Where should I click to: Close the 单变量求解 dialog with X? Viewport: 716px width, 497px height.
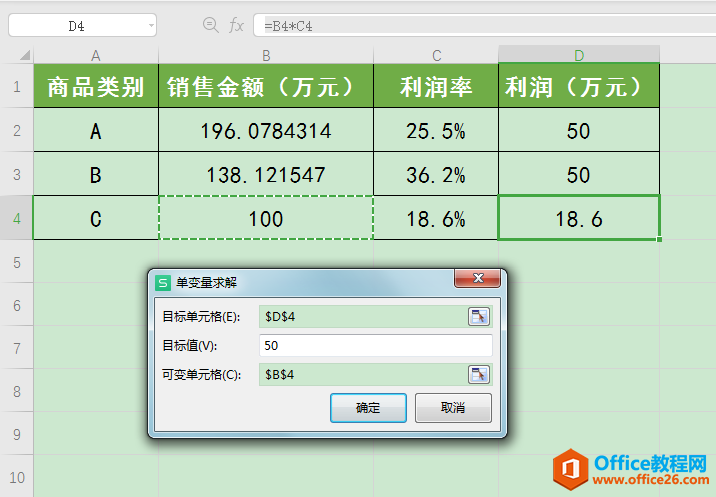click(x=477, y=281)
